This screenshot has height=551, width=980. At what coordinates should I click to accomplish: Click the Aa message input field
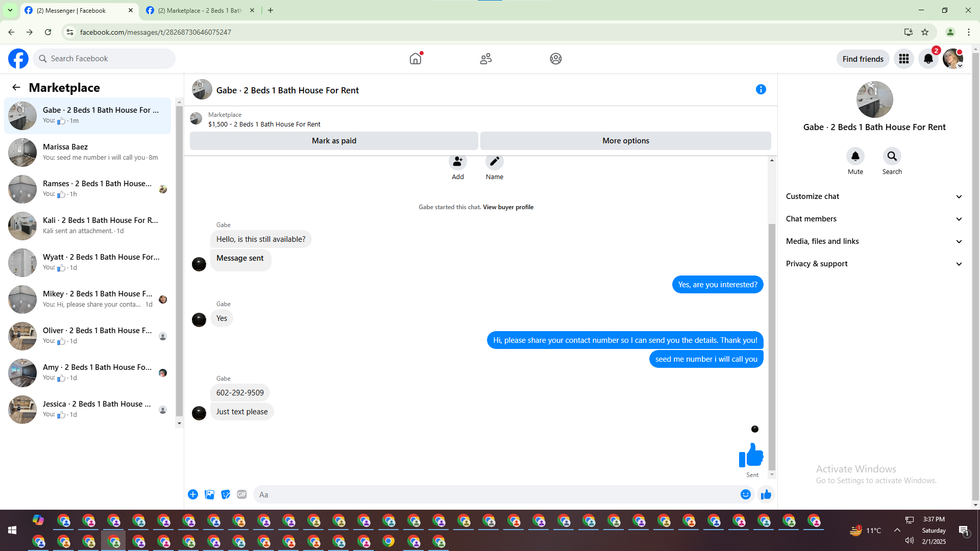[495, 494]
